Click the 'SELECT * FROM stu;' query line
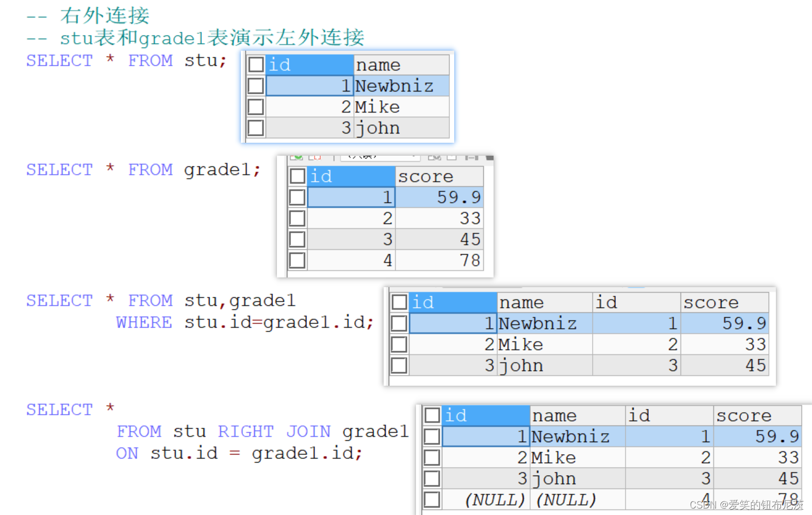Screen dimensions: 812x515 coord(127,60)
